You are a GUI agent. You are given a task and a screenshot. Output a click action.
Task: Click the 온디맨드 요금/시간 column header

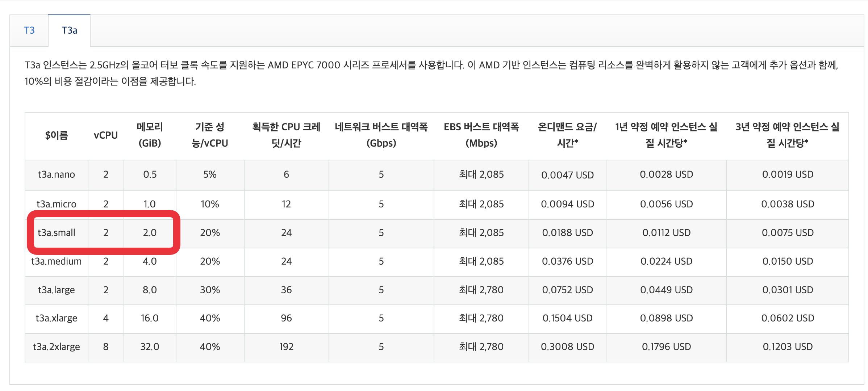[x=567, y=135]
